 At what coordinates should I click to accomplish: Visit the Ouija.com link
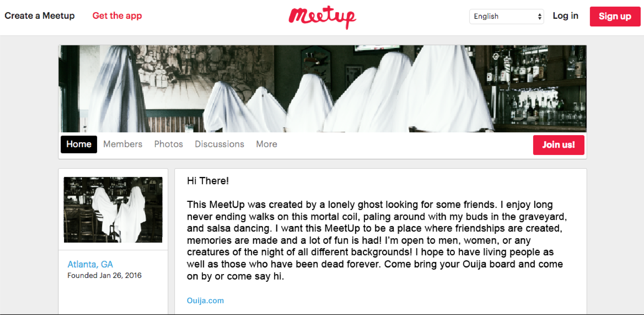[x=205, y=301]
